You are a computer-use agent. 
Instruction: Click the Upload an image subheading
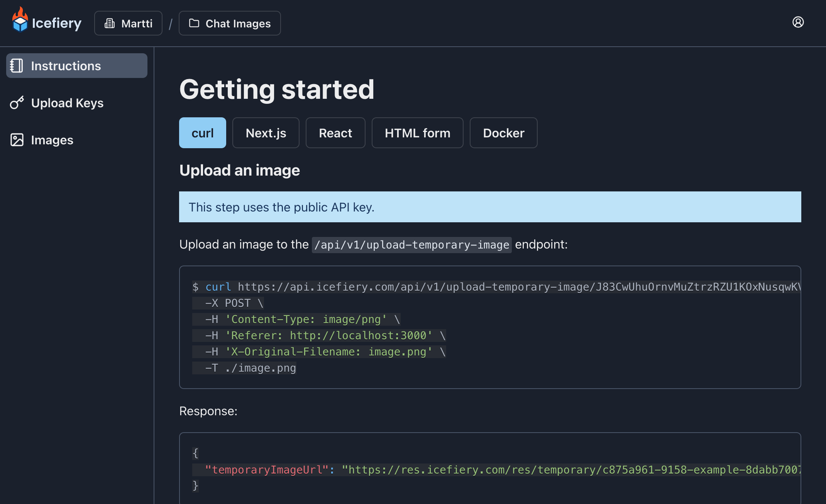click(240, 170)
